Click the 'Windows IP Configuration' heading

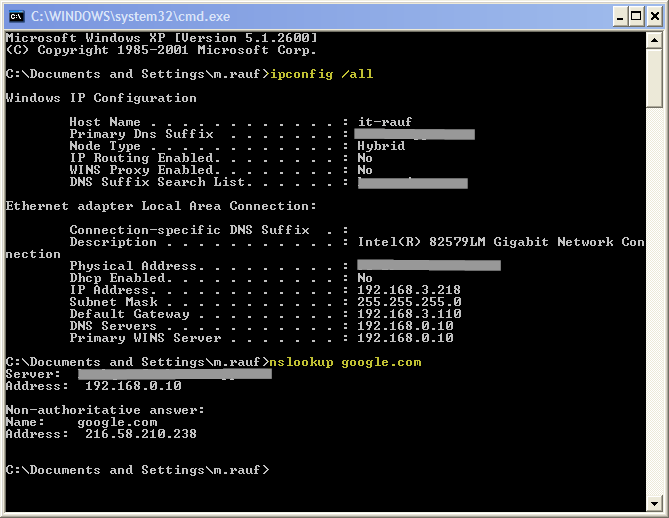coord(101,98)
